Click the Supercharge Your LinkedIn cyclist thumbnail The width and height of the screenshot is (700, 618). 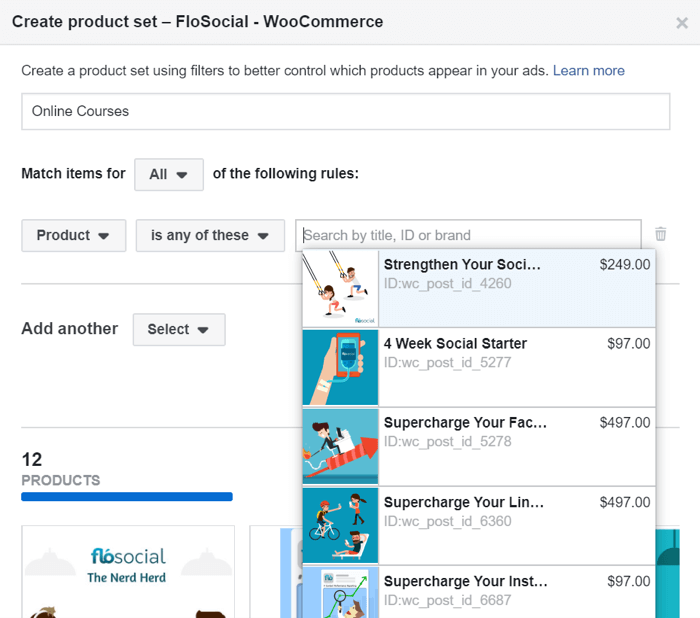coord(340,525)
